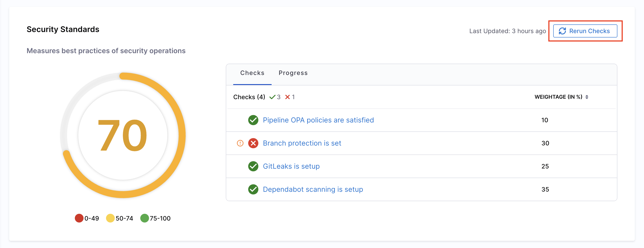The image size is (644, 248).
Task: Sort checks by Weightage column arrow
Action: [587, 97]
